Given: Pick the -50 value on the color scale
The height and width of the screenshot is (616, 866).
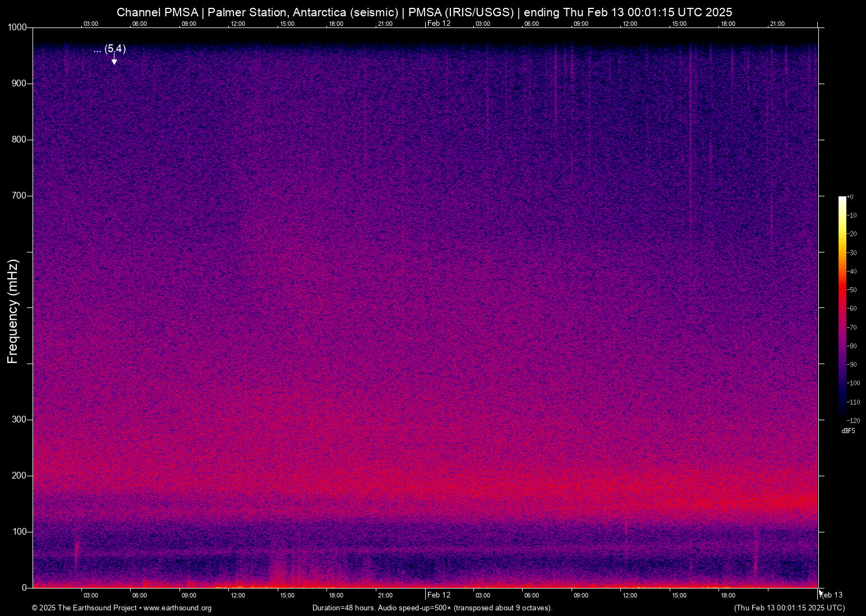Looking at the screenshot, I should click(851, 290).
